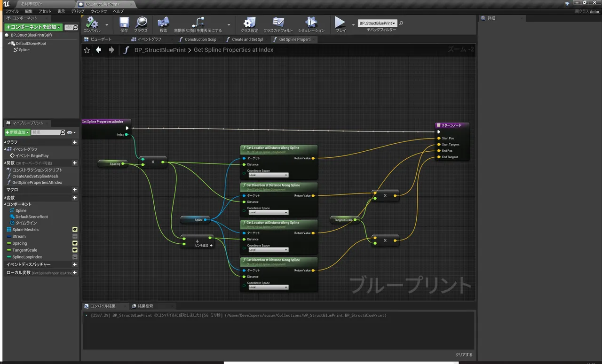Navigate forward with the right arrow
Viewport: 602px width, 364px height.
[111, 50]
